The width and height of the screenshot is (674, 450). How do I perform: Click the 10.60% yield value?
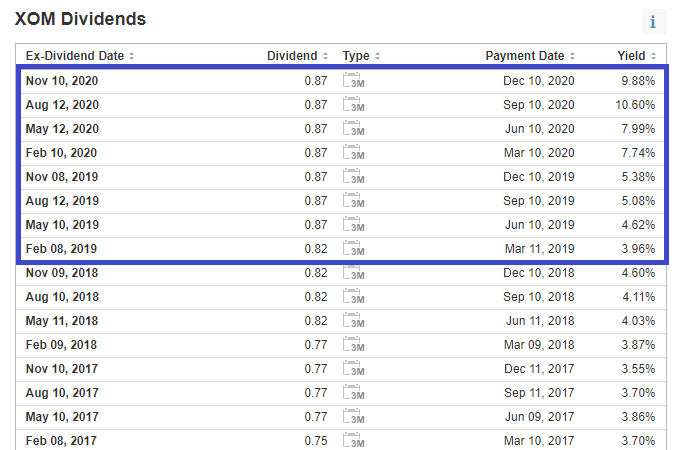[x=635, y=105]
